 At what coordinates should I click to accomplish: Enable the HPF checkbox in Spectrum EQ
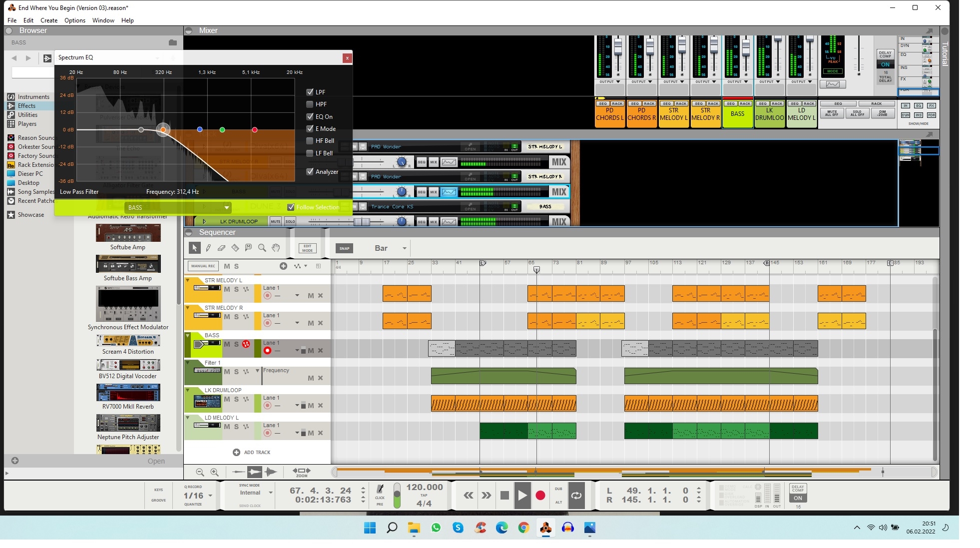pyautogui.click(x=310, y=104)
